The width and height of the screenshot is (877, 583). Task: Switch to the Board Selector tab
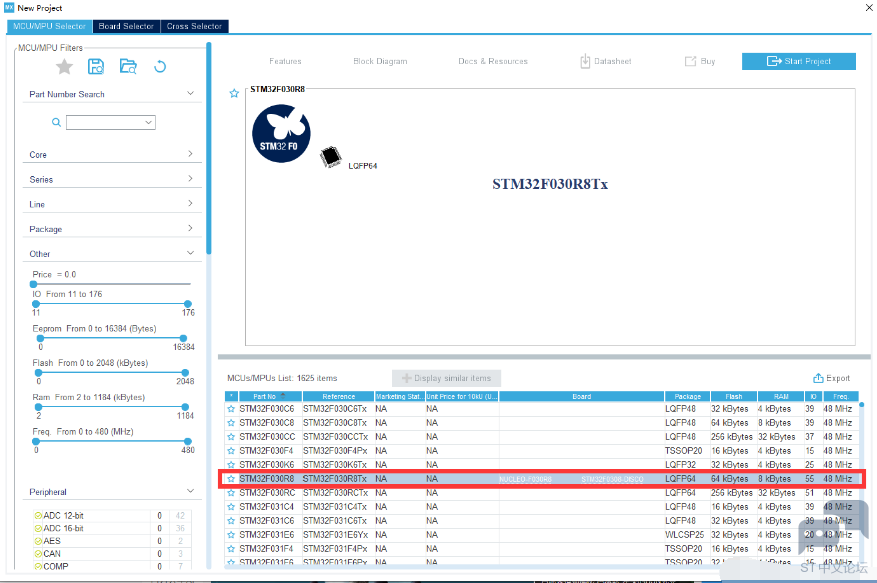click(125, 26)
